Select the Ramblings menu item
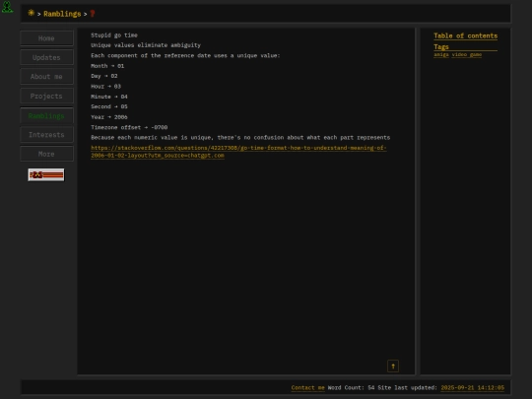Screen dimensions: 532x399 click(46, 115)
